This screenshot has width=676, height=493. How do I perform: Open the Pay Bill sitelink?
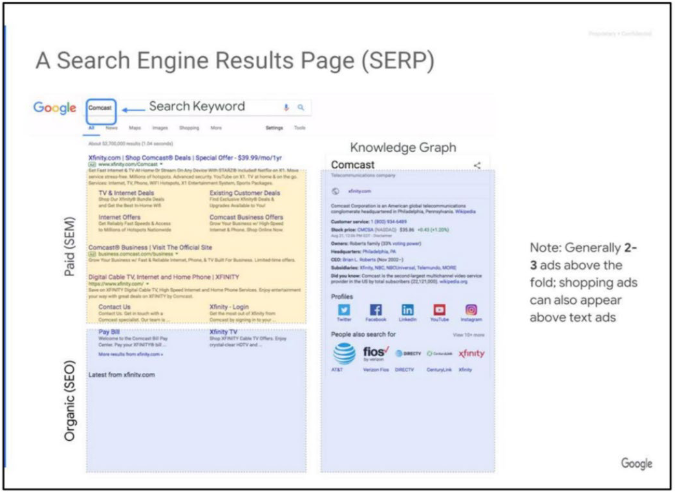(109, 332)
